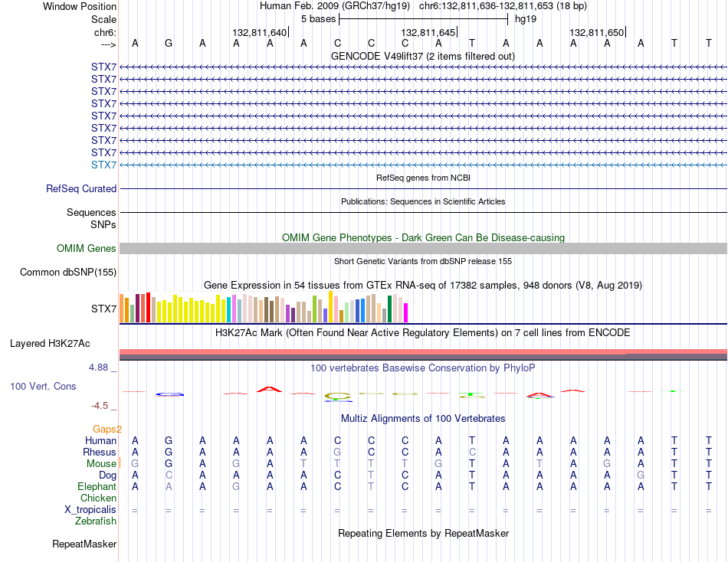
Task: Click the GENCODE V49lift37 track title
Action: tap(423, 56)
